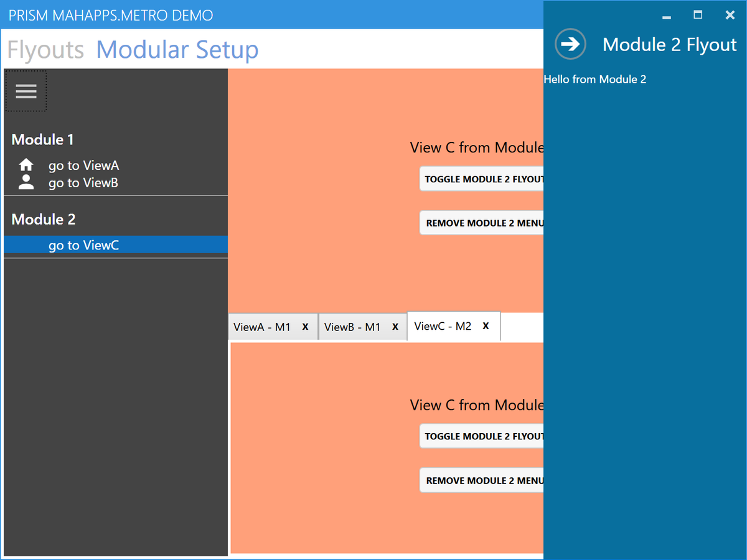Click View C from Module label in tab area

[477, 405]
